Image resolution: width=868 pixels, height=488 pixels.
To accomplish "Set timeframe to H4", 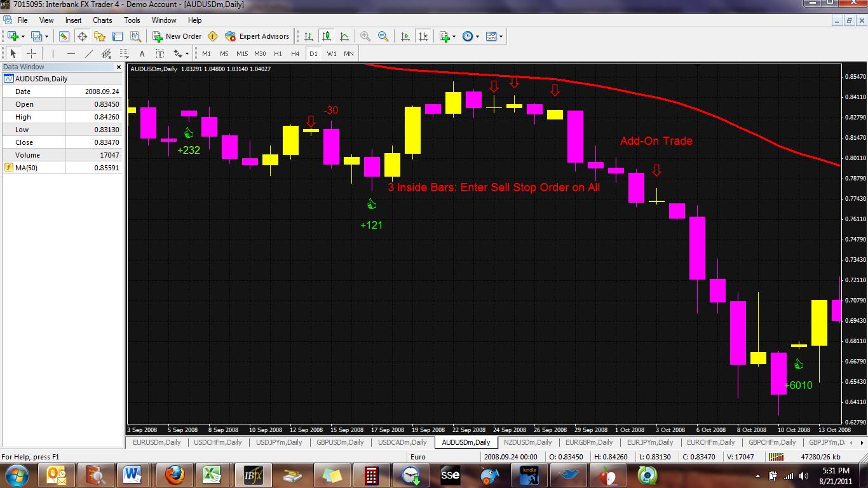I will point(295,53).
